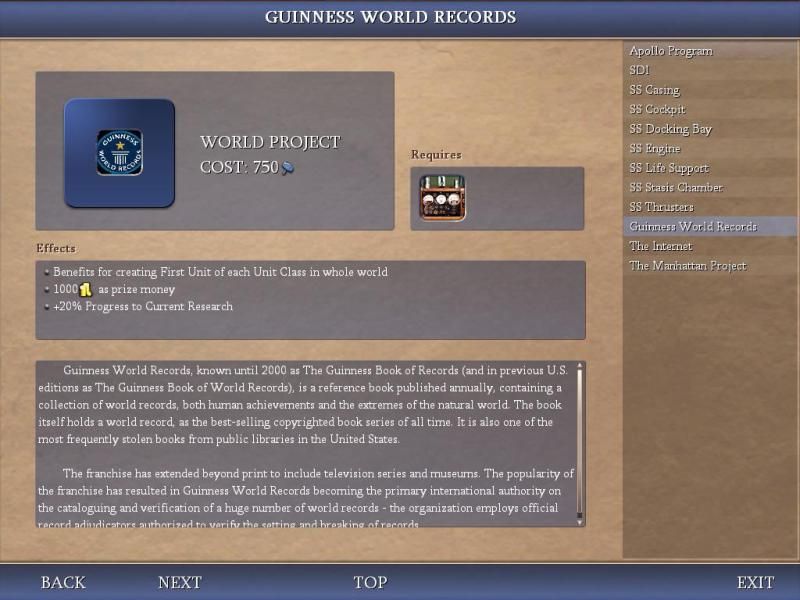The height and width of the screenshot is (600, 800).
Task: Click the 'Benefits for creating First Unit' effect line
Action: tap(220, 272)
